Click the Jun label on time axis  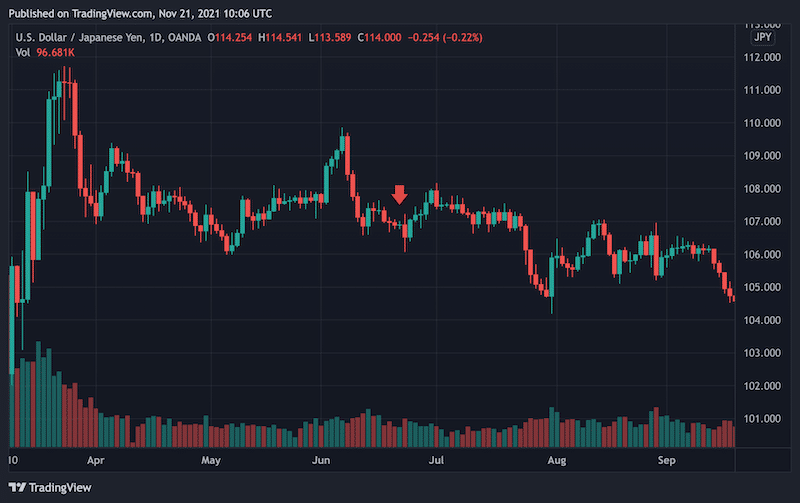pyautogui.click(x=321, y=462)
